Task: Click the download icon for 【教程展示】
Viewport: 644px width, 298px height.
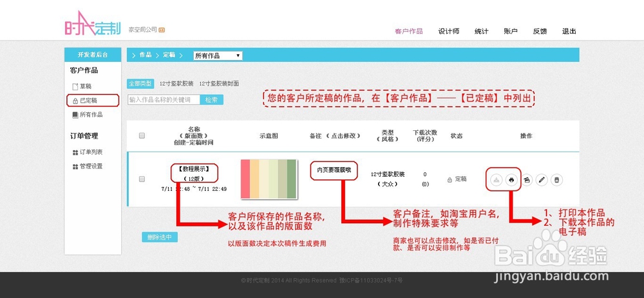Action: 497,180
